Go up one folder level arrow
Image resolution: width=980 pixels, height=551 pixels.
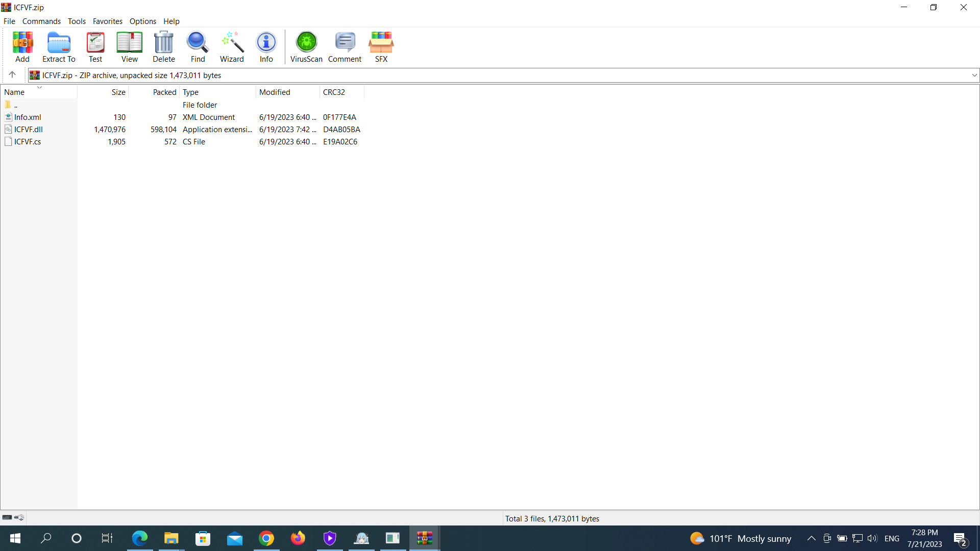click(12, 75)
